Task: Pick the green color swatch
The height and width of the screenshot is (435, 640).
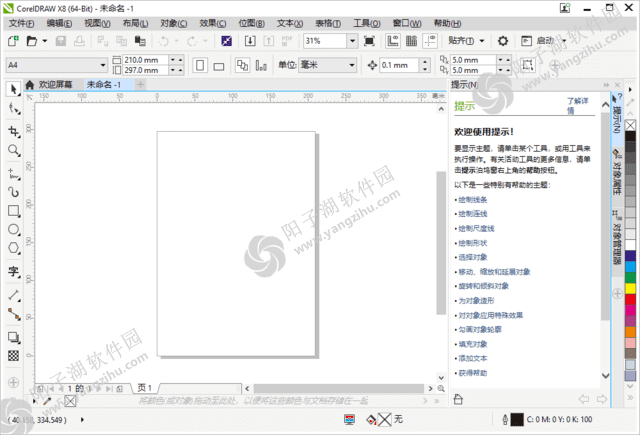Action: 631,278
